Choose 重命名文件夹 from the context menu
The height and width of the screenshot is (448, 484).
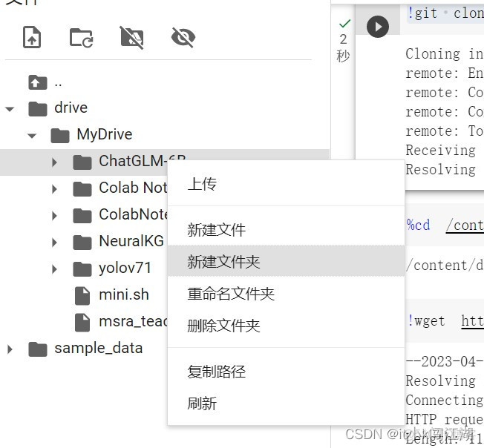pos(286,293)
